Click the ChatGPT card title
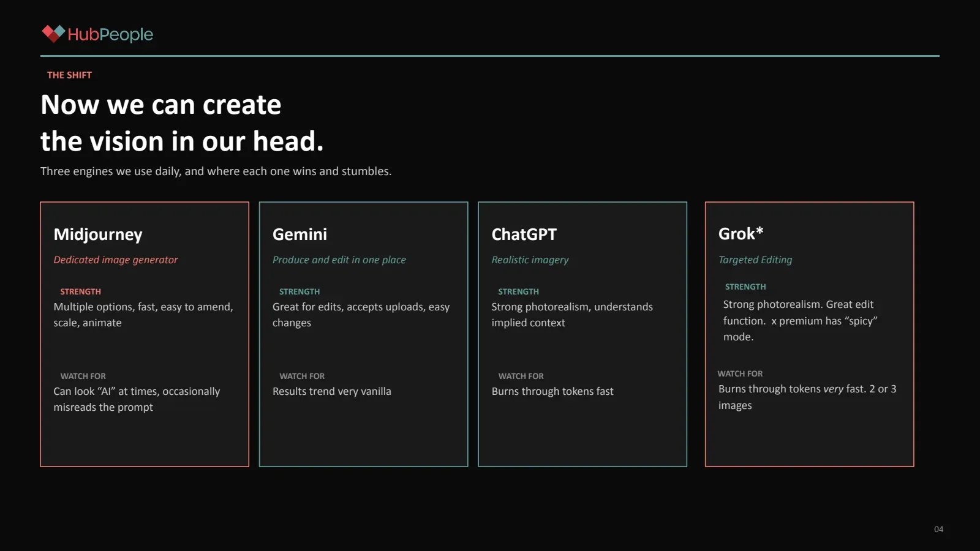The width and height of the screenshot is (980, 551). click(524, 234)
